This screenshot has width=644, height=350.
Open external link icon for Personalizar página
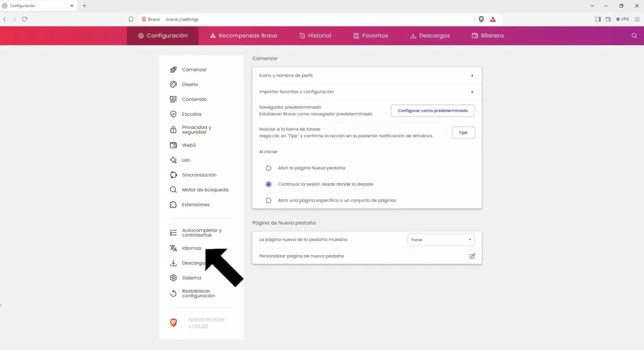pos(472,256)
